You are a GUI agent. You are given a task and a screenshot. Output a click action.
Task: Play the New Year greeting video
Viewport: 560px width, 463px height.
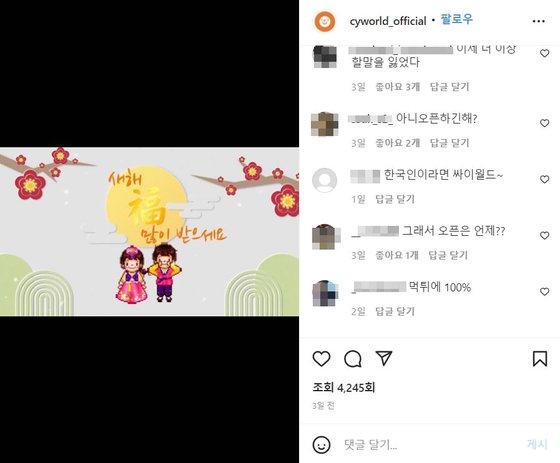tap(149, 232)
